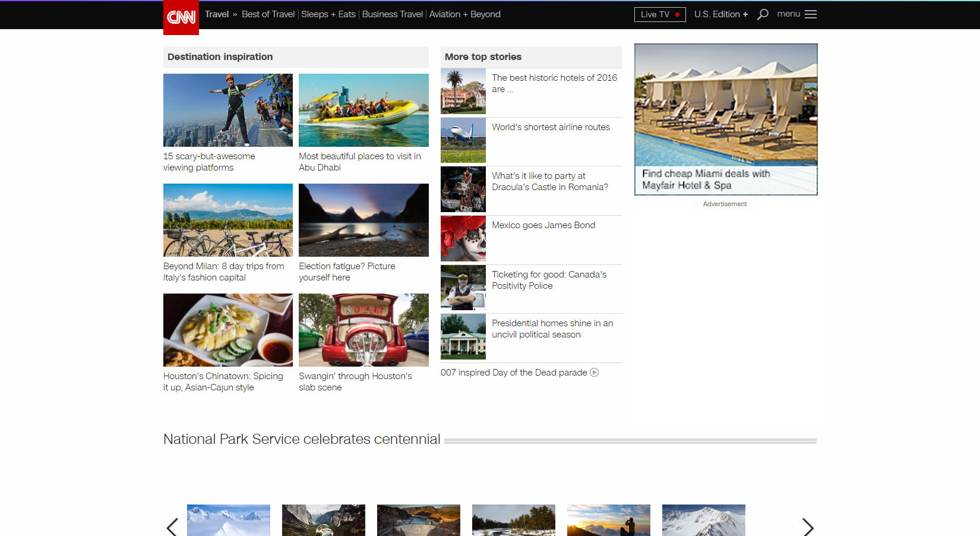The width and height of the screenshot is (980, 536).
Task: Click the yellow speedboat Abu Dhabi photo
Action: [x=363, y=110]
